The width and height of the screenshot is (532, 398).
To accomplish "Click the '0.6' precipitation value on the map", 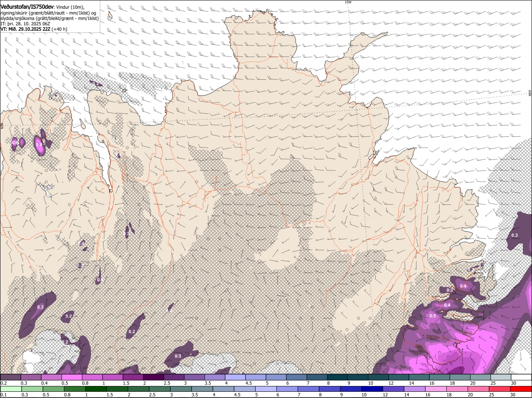I will [15, 143].
